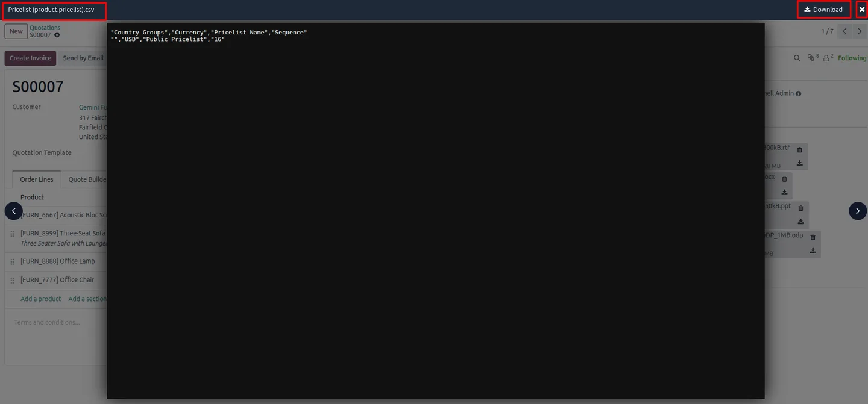Click the file name Pricelist (product.pricelist).csv
Viewport: 868px width, 404px height.
pyautogui.click(x=51, y=10)
